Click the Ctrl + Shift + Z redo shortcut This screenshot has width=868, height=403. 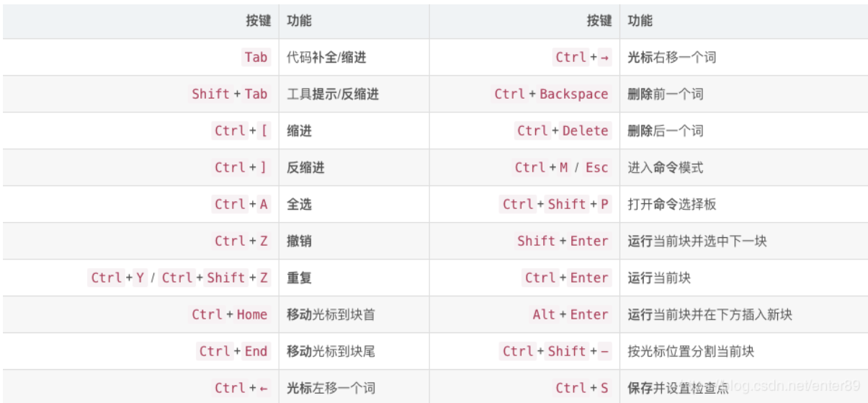(x=215, y=278)
